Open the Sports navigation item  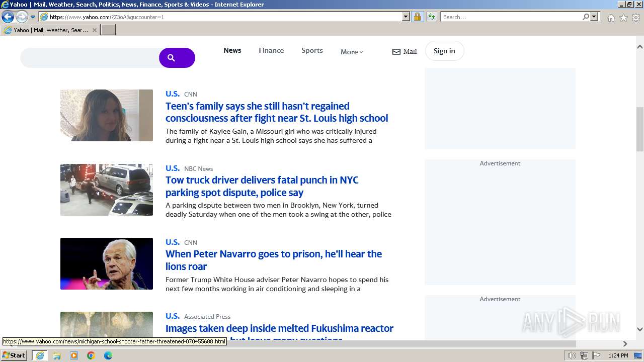[x=312, y=50]
